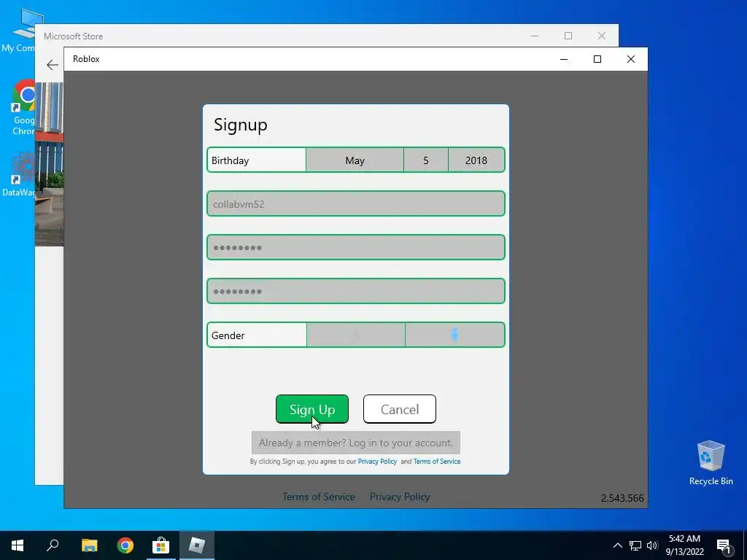This screenshot has height=560, width=747.
Task: Select the Google Chrome desktop shortcut
Action: [24, 108]
